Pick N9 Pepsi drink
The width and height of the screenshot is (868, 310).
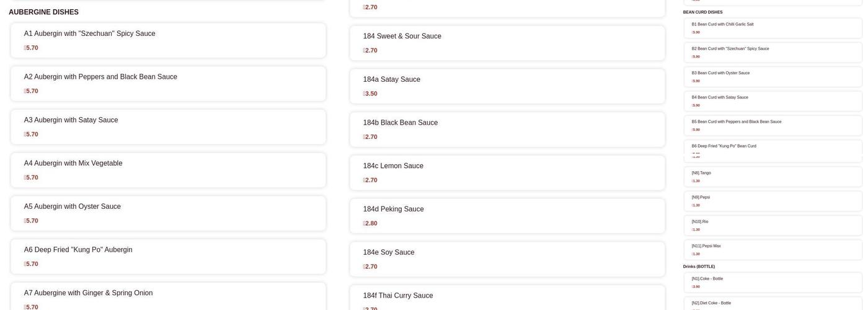(773, 201)
